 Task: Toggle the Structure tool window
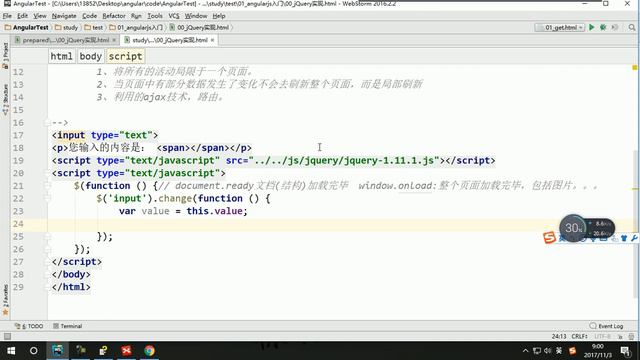pyautogui.click(x=5, y=99)
